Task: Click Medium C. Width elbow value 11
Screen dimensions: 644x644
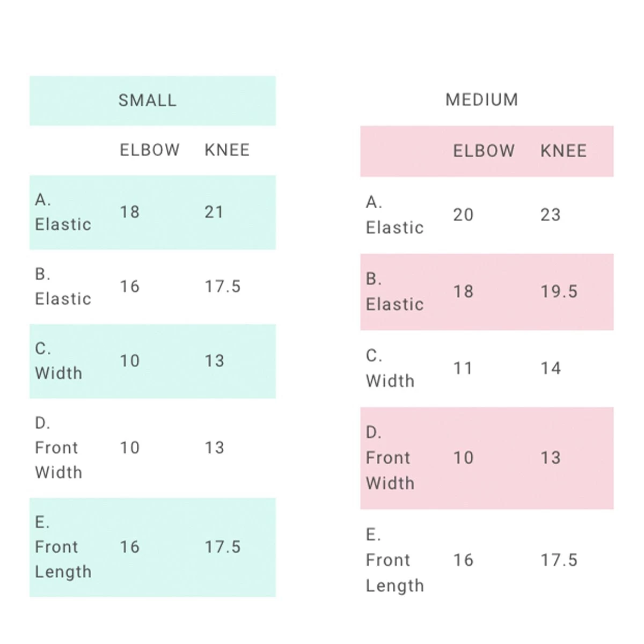Action: coord(463,368)
